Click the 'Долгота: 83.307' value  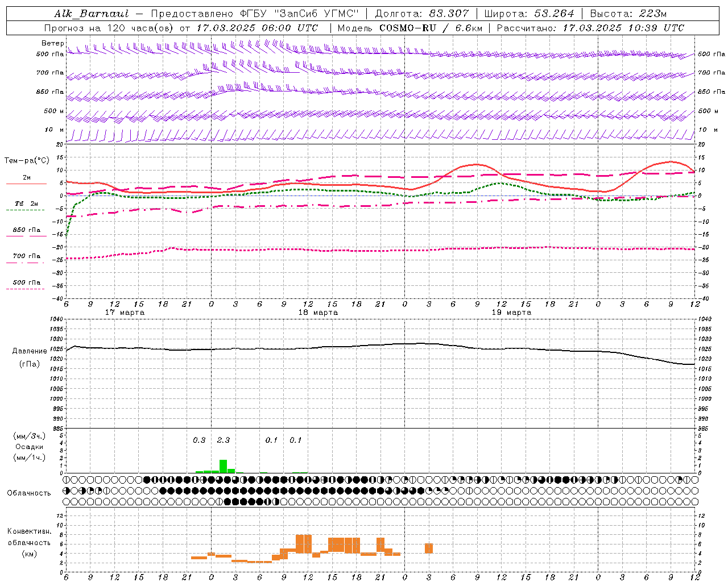(422, 14)
